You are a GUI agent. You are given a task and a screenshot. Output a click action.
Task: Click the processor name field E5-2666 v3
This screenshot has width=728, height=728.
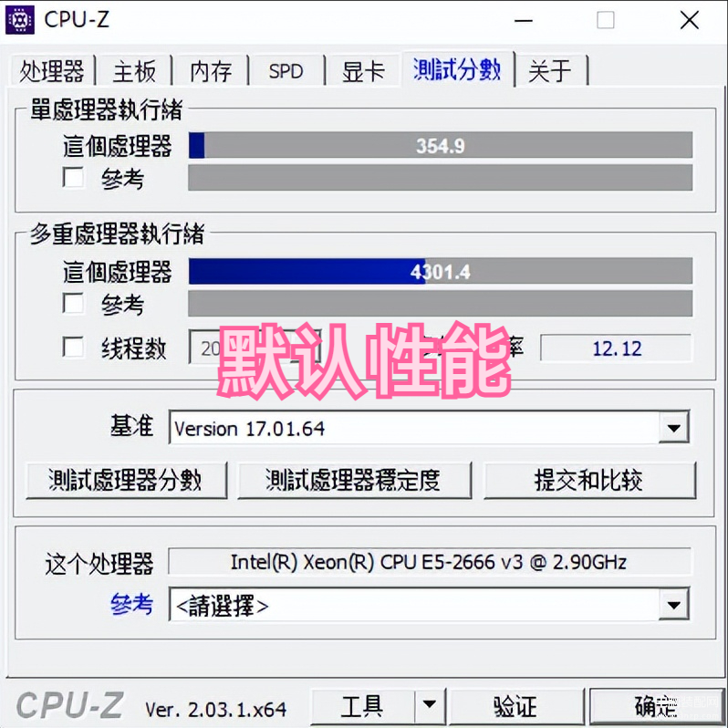pyautogui.click(x=429, y=562)
